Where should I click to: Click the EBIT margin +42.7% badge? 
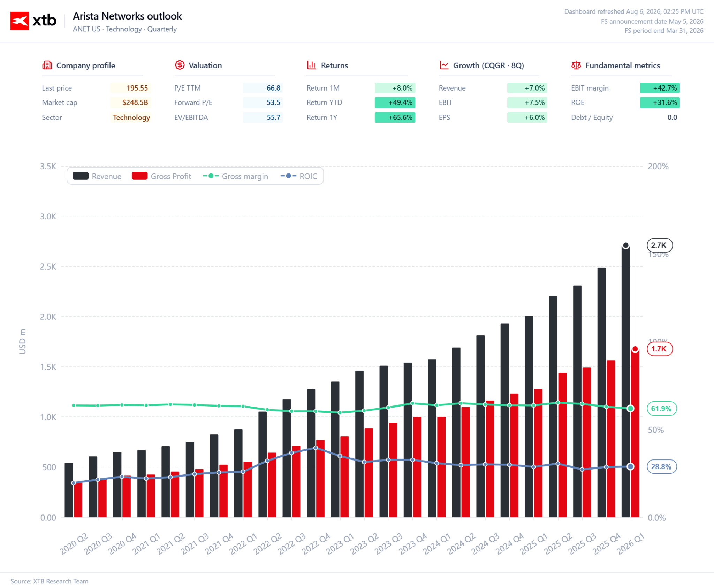tap(660, 88)
